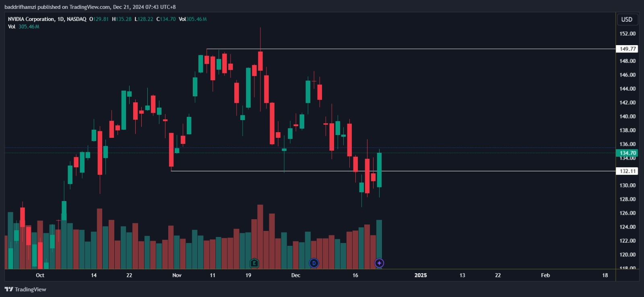This screenshot has height=297, width=644.
Task: Click the tallest red volume bar in November
Action: (x=260, y=237)
